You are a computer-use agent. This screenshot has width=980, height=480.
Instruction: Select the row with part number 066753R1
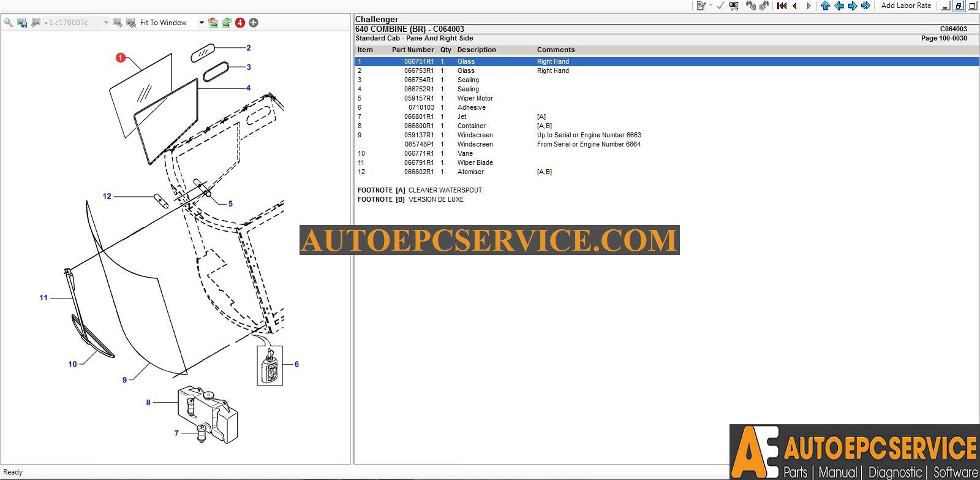pos(666,70)
